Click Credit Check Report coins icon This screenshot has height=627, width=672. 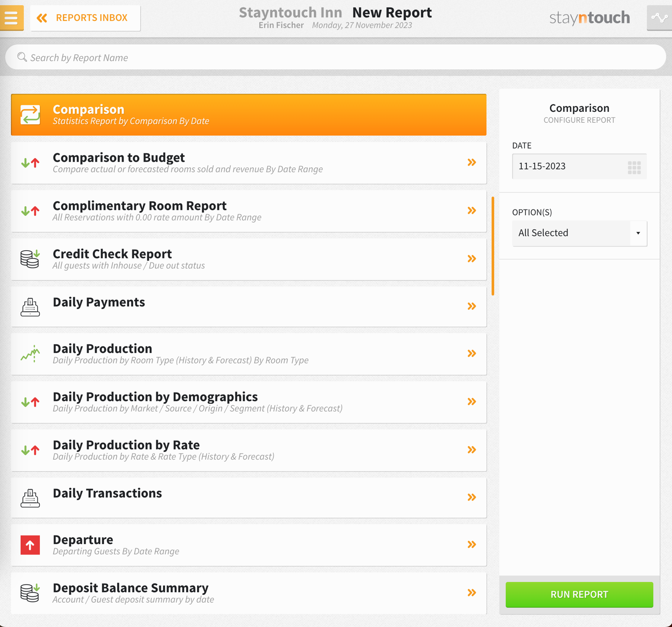30,259
